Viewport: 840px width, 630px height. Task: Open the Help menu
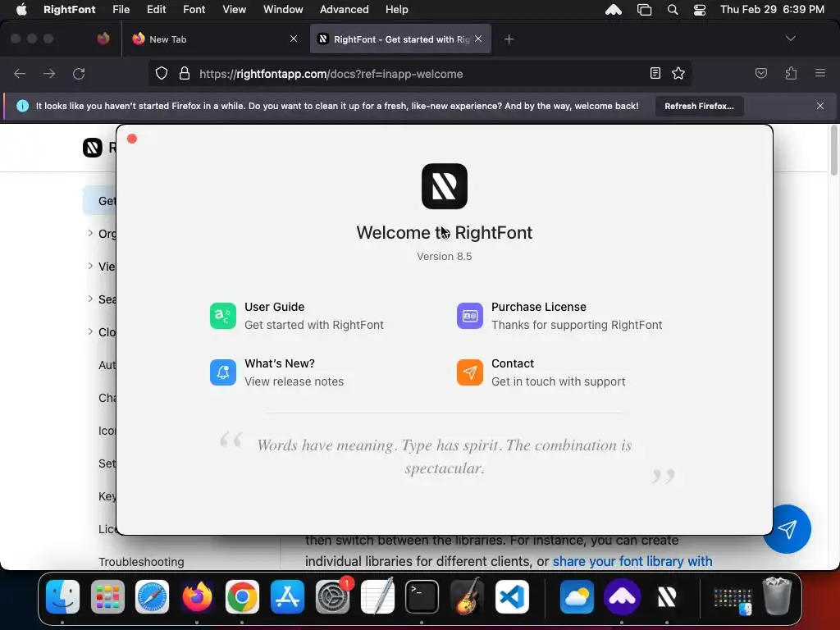point(396,9)
